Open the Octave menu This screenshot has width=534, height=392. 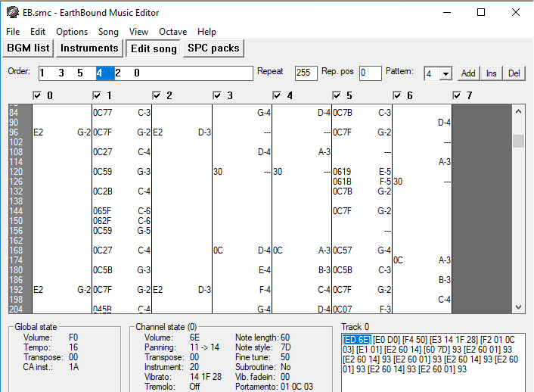tap(173, 32)
